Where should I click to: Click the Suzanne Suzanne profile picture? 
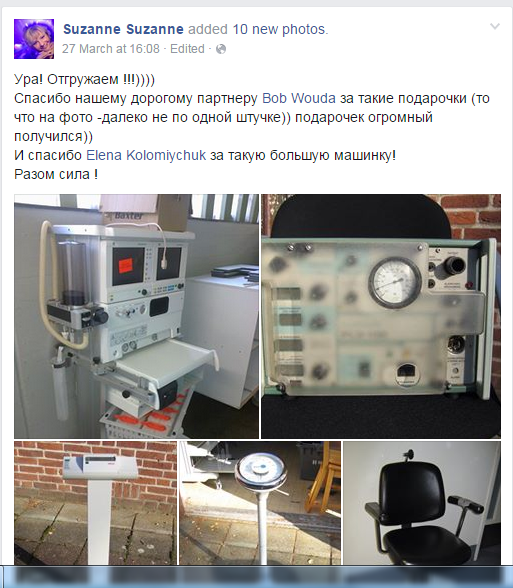(34, 39)
